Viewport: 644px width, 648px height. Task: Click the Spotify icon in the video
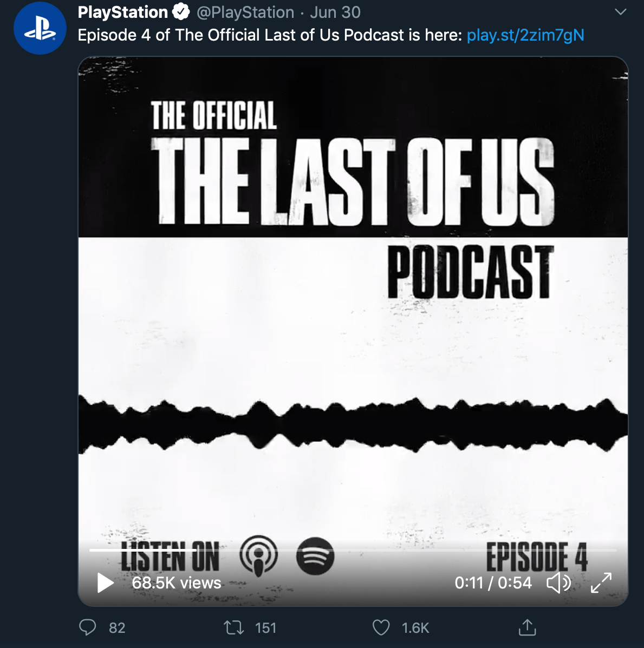tap(315, 556)
